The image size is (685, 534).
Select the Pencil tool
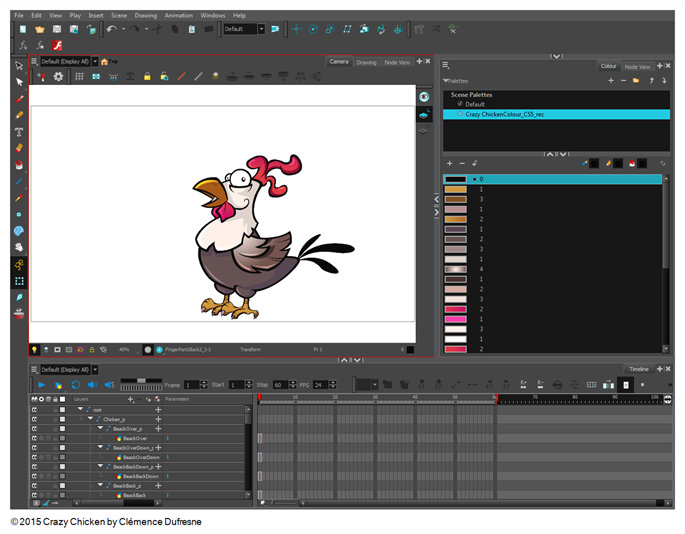19,115
